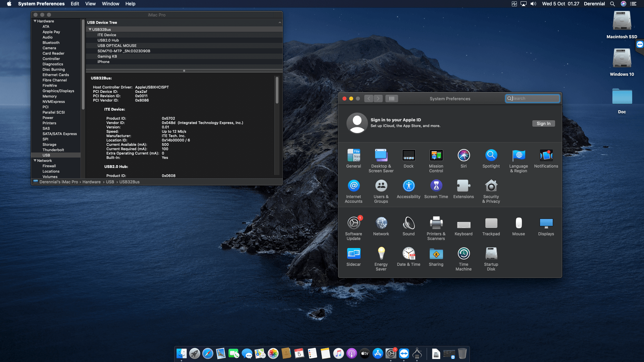Screen dimensions: 644x362
Task: Collapse the Hardware section in the sidebar
Action: pos(35,21)
